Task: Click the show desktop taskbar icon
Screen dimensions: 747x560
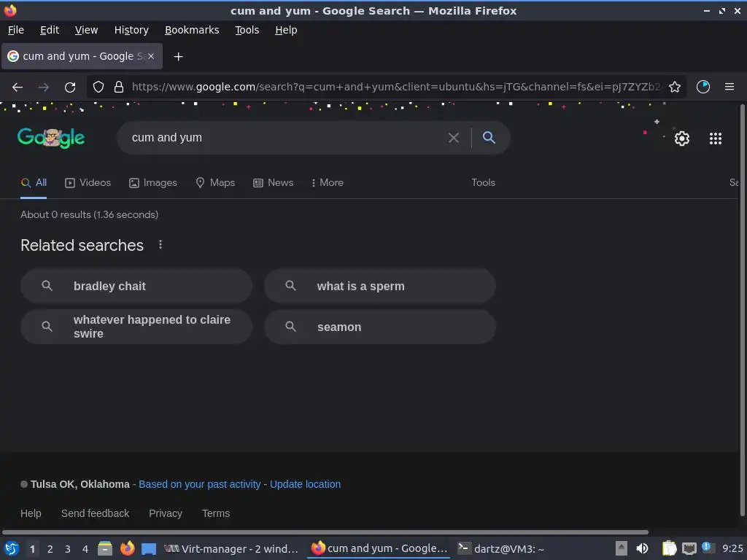Action: point(149,549)
